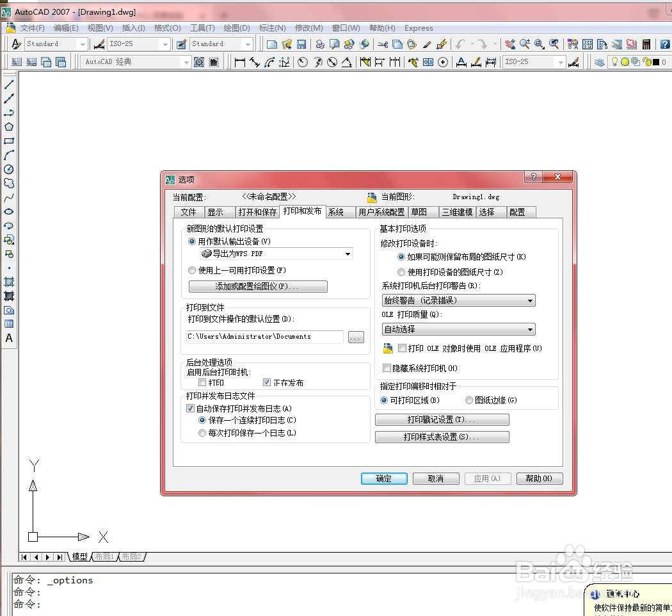Click the default plot location path field
The image size is (672, 616).
(265, 337)
